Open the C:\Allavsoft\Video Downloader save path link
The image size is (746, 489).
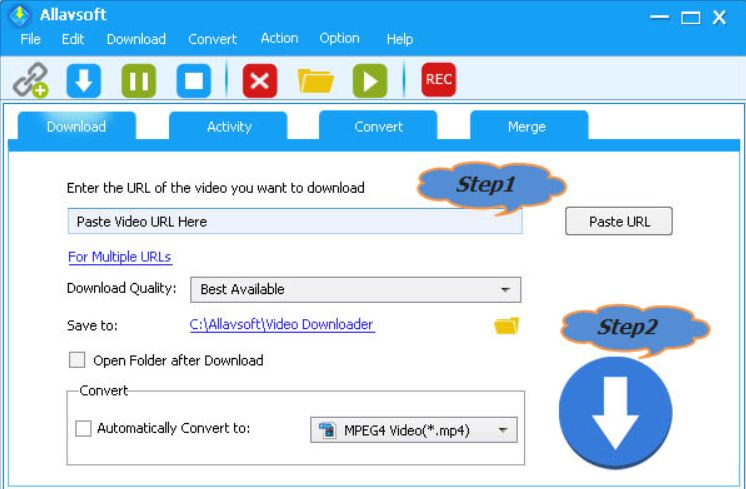(282, 324)
